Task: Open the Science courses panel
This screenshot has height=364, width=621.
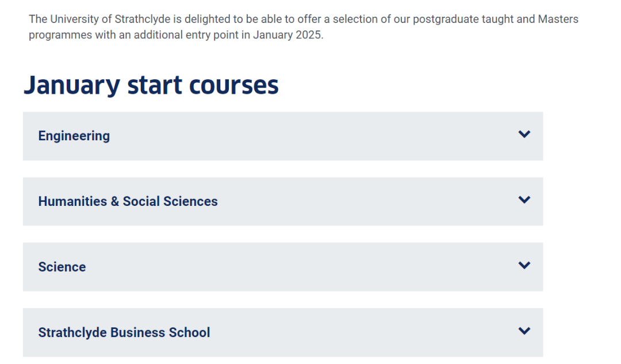Action: click(282, 267)
